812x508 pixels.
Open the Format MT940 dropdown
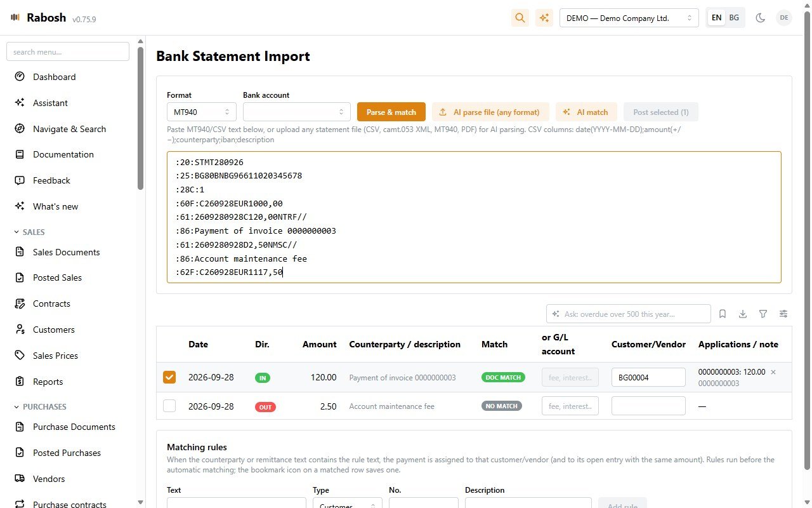(202, 112)
